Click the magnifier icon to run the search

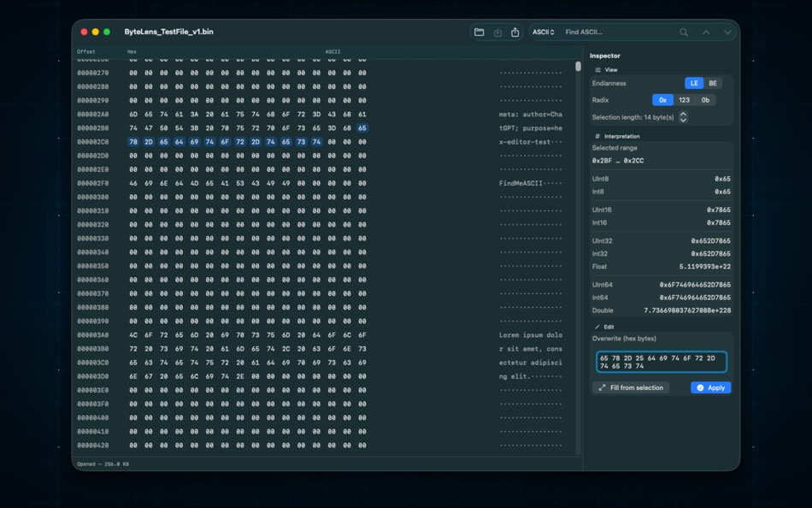[684, 32]
